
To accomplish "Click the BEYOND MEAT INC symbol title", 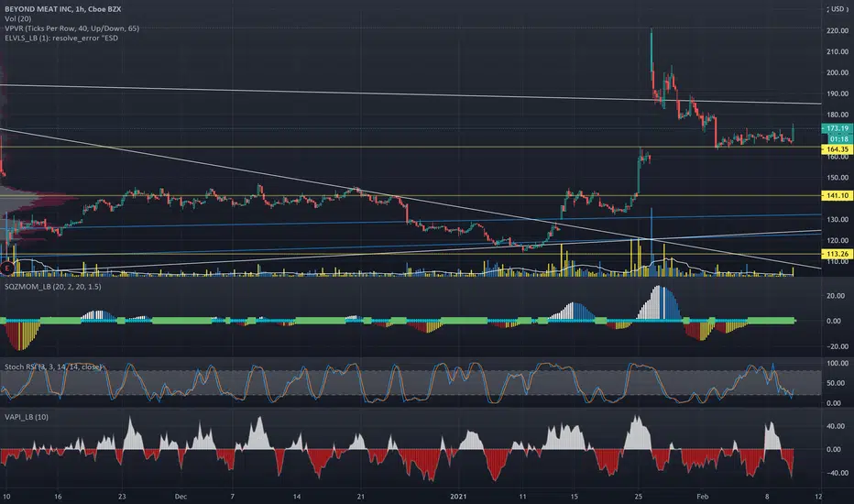I will [x=62, y=9].
